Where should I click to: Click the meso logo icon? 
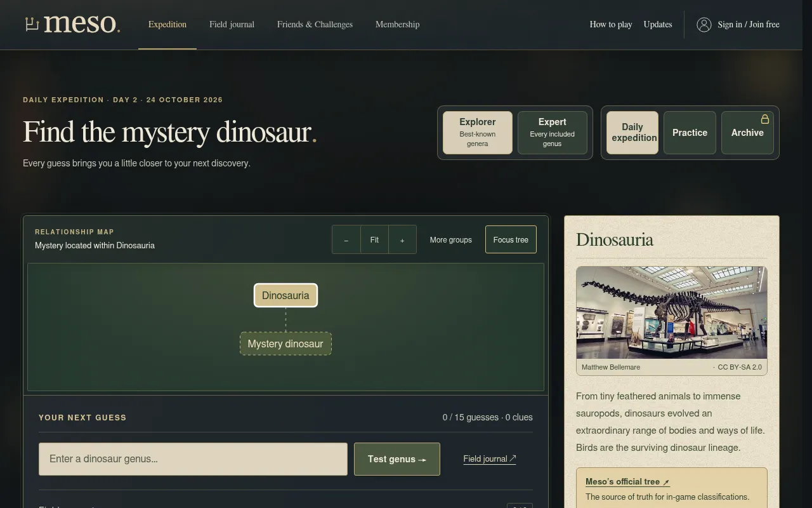pos(32,24)
